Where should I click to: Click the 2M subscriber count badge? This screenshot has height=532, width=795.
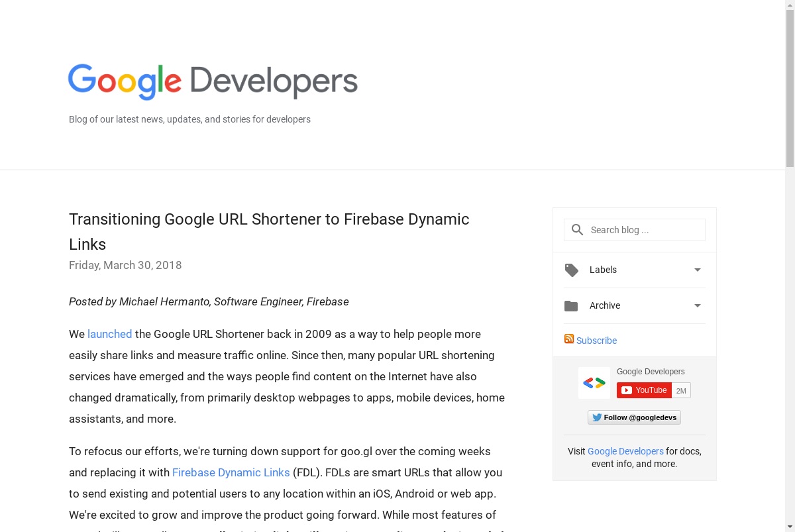[x=681, y=390]
